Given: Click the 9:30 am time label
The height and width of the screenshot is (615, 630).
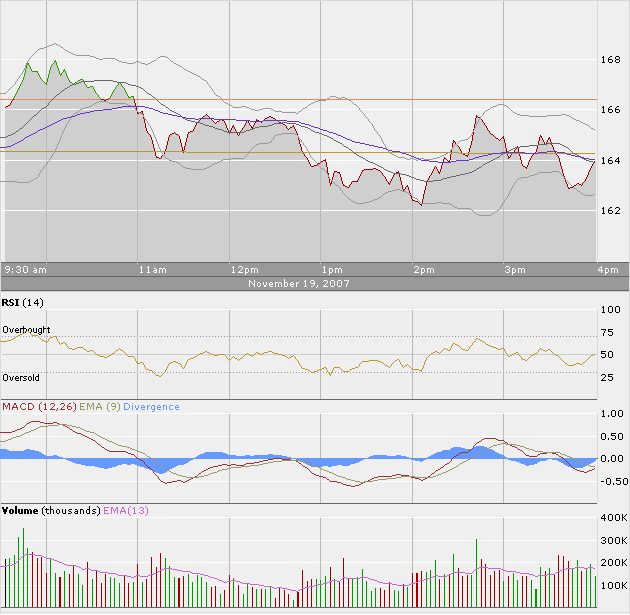Looking at the screenshot, I should [x=26, y=270].
